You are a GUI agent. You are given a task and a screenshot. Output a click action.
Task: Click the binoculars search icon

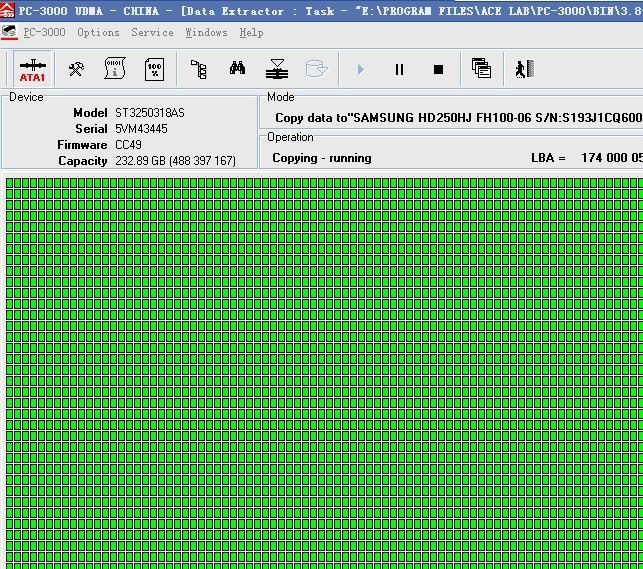point(237,69)
